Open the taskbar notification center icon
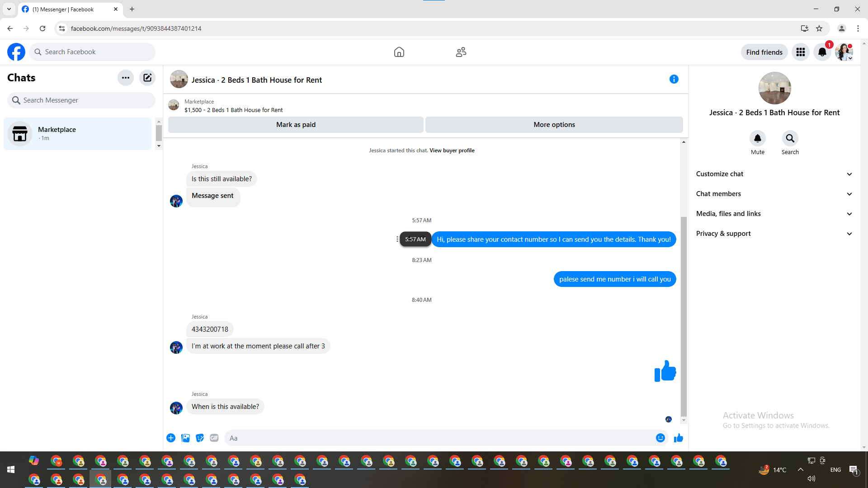This screenshot has height=488, width=868. 854,470
